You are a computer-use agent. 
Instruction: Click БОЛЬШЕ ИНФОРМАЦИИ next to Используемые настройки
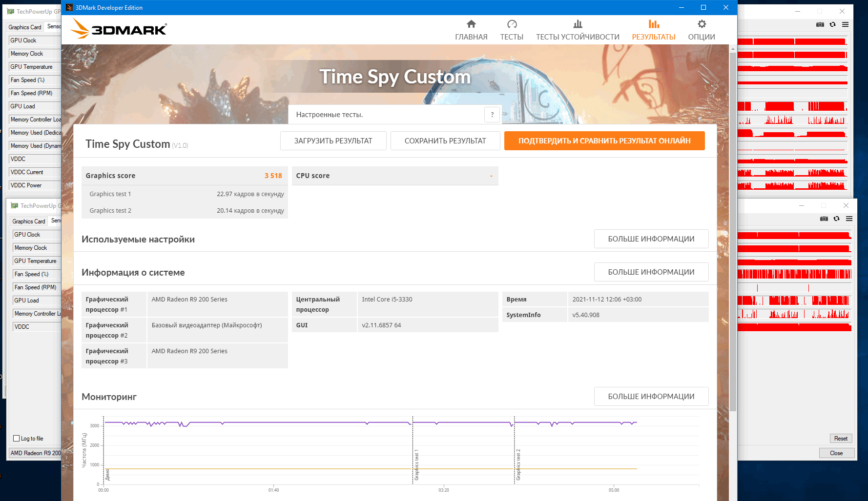point(651,239)
